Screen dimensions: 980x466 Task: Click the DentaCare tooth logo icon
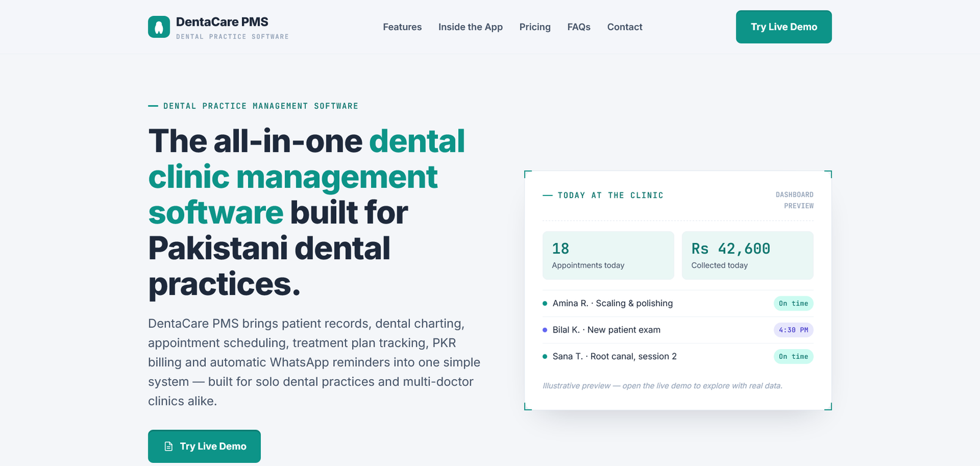point(159,27)
